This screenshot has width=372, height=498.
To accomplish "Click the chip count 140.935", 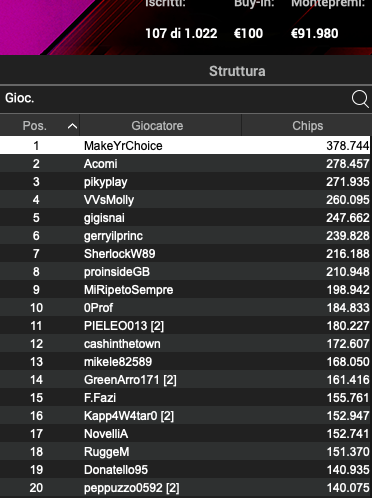I will 348,469.
